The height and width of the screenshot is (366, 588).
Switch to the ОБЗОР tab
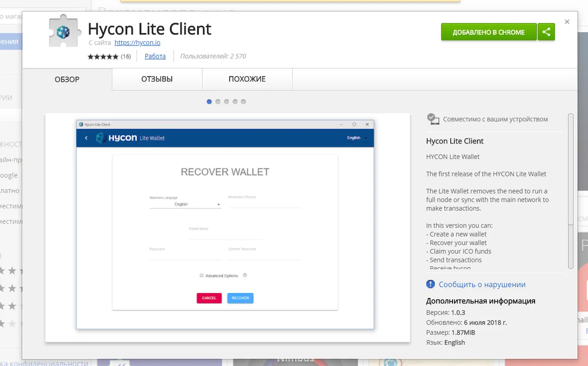[x=67, y=79]
